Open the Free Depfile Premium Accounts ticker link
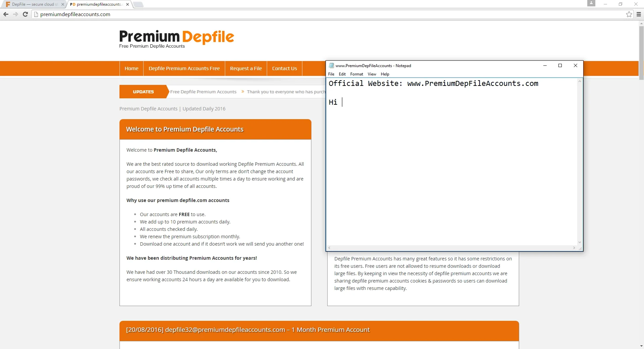 [x=203, y=92]
